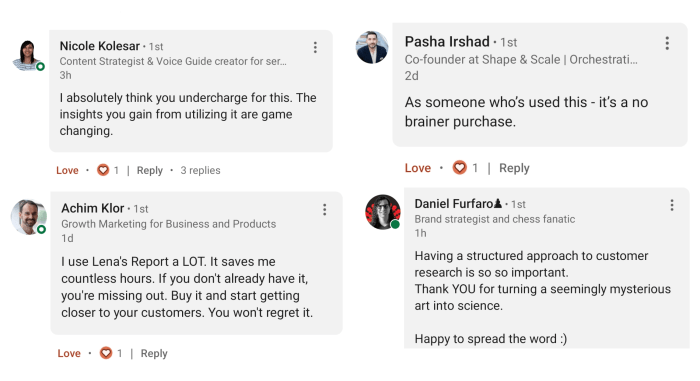Toggle Love reaction on Pasha Irshad's comment
This screenshot has width=700, height=381.
(x=418, y=168)
